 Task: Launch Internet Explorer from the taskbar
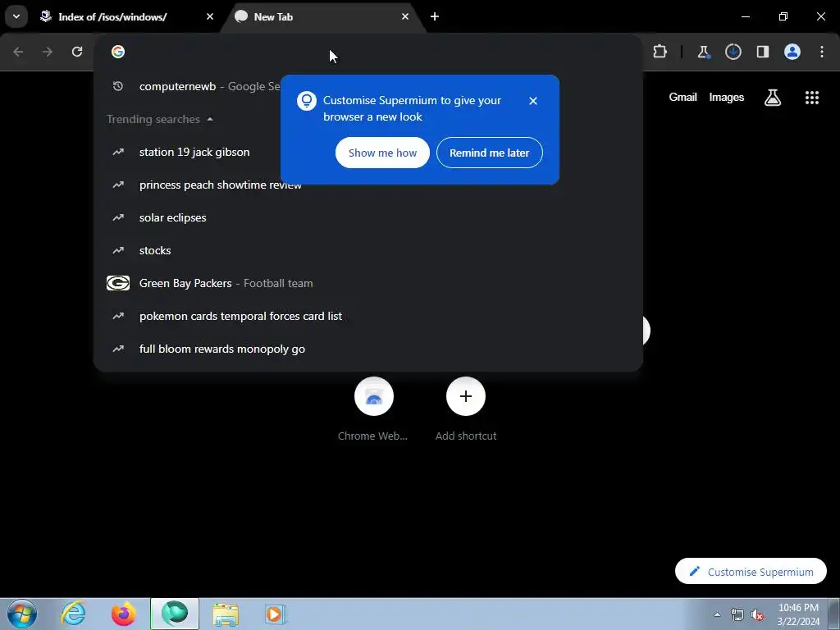click(73, 614)
